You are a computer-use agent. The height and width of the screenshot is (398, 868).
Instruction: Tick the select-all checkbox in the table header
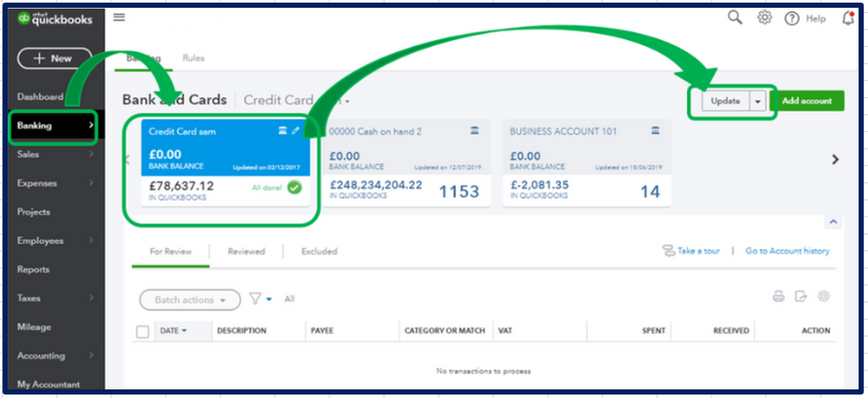143,332
